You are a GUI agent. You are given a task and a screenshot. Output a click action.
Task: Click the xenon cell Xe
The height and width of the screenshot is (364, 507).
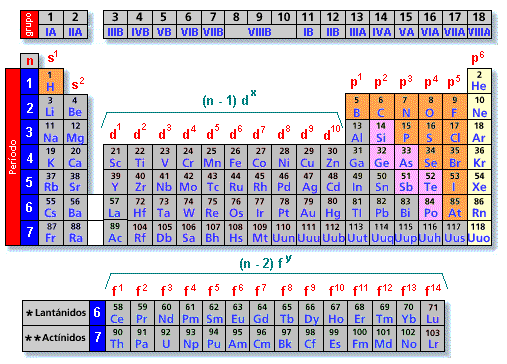[479, 182]
